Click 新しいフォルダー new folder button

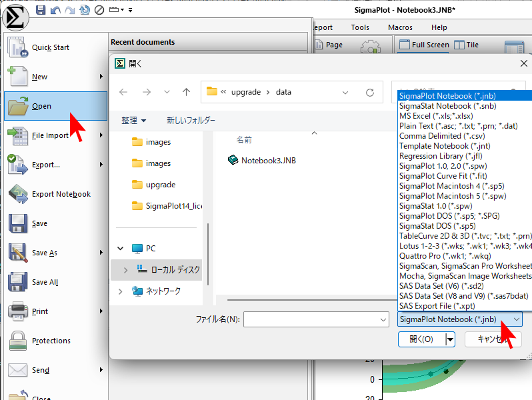click(191, 121)
